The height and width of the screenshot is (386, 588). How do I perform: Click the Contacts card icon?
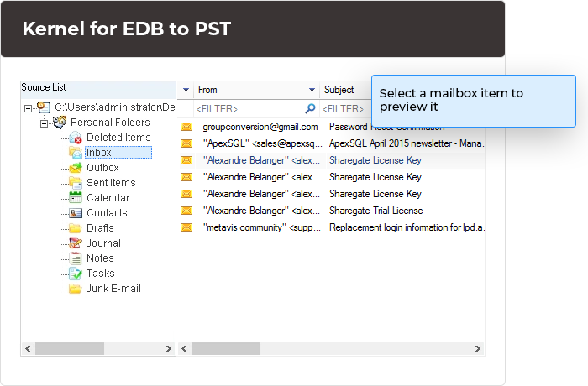pos(76,213)
